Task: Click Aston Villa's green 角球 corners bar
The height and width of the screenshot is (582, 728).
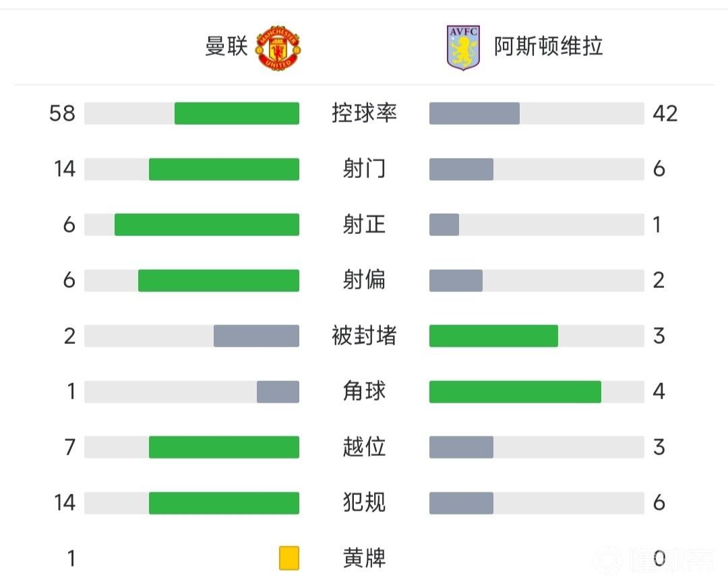Action: pos(515,392)
